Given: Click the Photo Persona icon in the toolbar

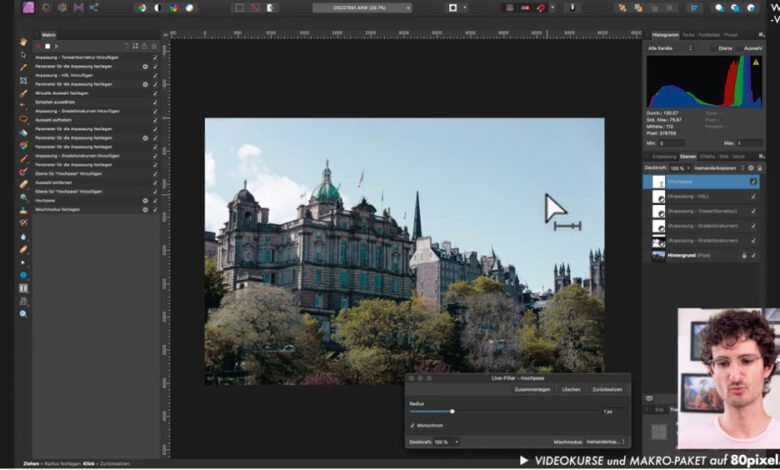Looking at the screenshot, I should [29, 8].
